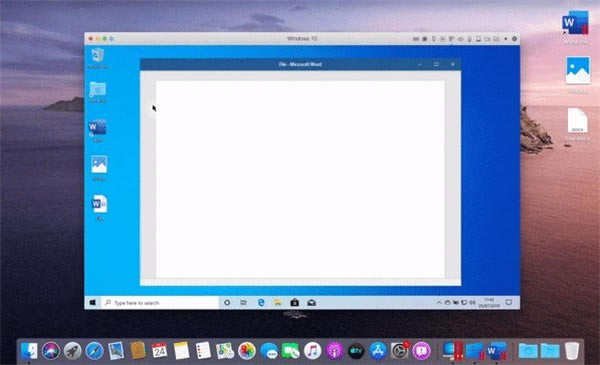Expand the Parallels title bar dropdown arrow

pos(505,39)
